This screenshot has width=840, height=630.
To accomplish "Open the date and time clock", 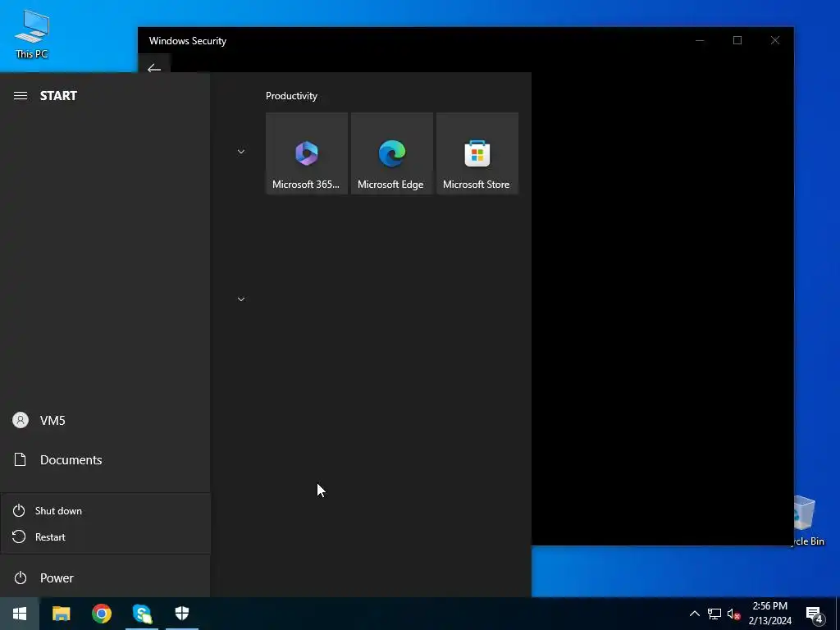I will [769, 614].
